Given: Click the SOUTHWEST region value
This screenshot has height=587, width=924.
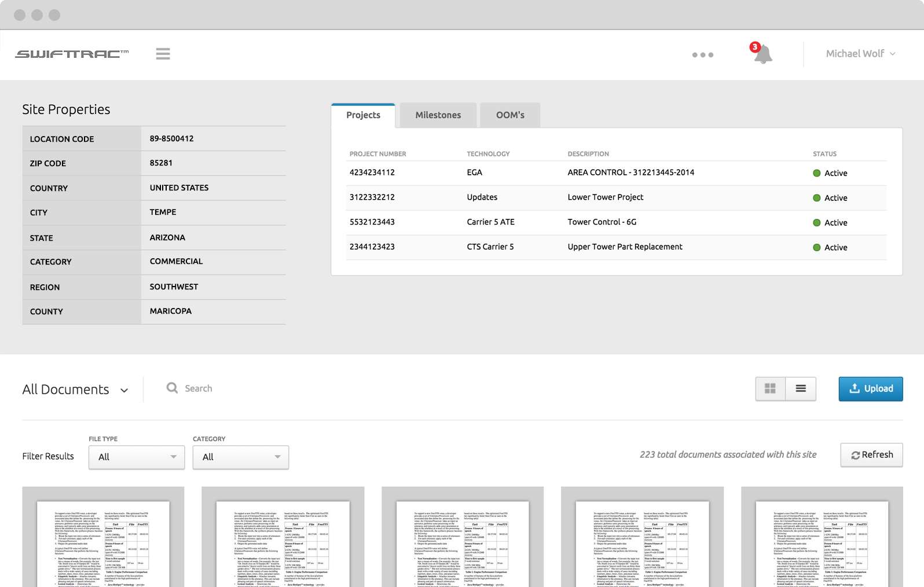Looking at the screenshot, I should click(x=174, y=287).
